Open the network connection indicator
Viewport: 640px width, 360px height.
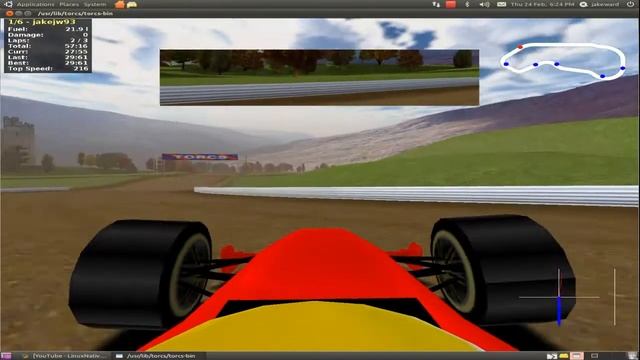(x=436, y=4)
